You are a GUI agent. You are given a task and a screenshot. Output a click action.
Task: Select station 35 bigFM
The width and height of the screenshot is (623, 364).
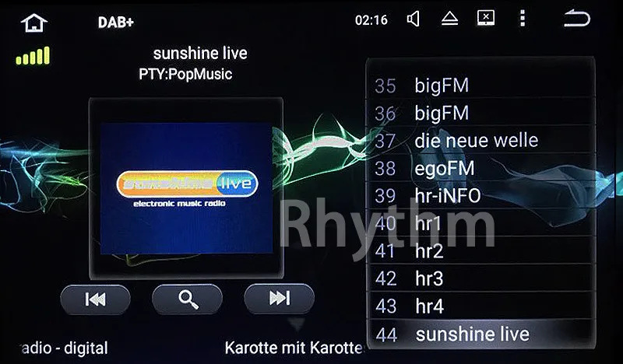[480, 86]
